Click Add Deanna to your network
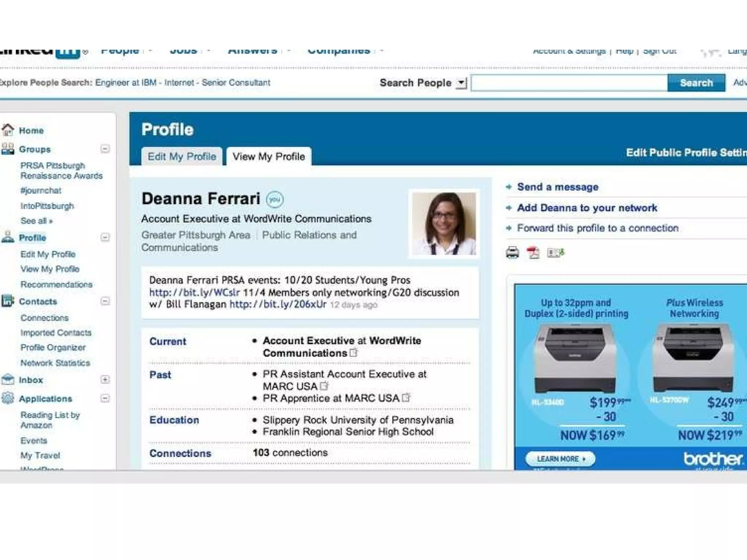 click(x=587, y=208)
